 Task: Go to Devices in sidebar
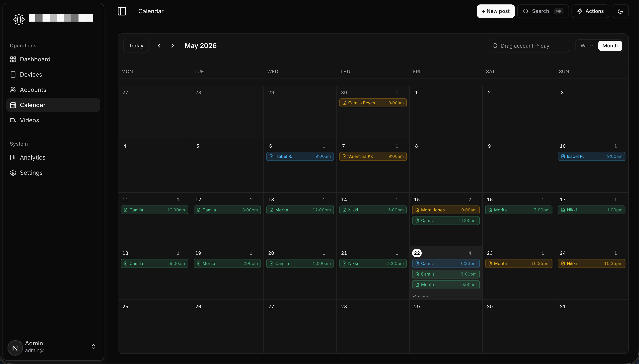point(53,74)
